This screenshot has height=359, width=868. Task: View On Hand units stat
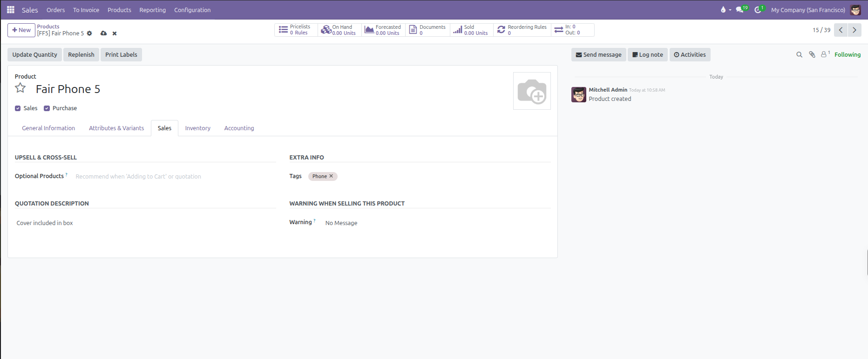(x=339, y=30)
